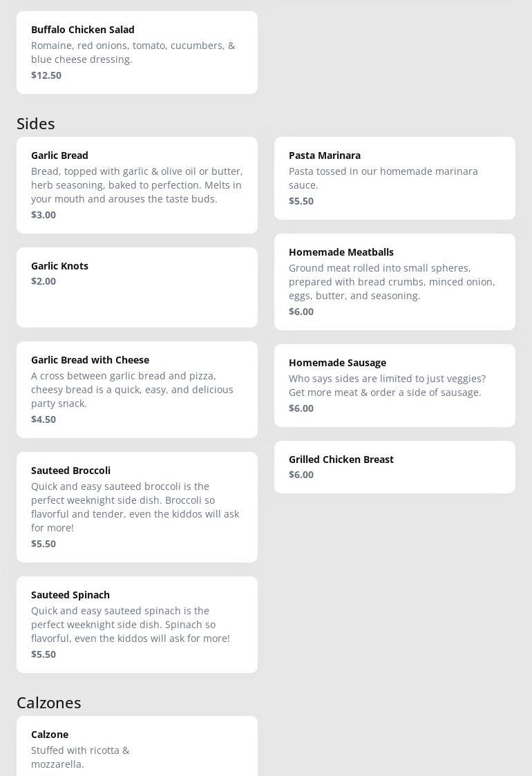This screenshot has width=532, height=776.
Task: Add Garlic Knots from the Sides
Action: pyautogui.click(x=137, y=287)
